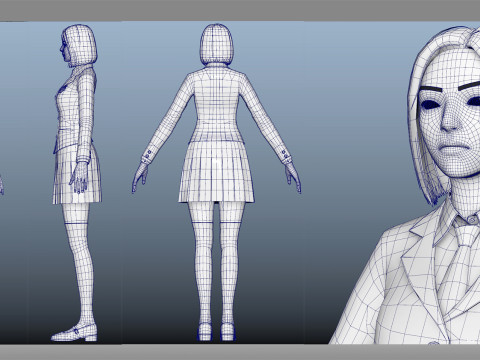Select the side-view wireframe character
This screenshot has width=480, height=360.
point(76,183)
